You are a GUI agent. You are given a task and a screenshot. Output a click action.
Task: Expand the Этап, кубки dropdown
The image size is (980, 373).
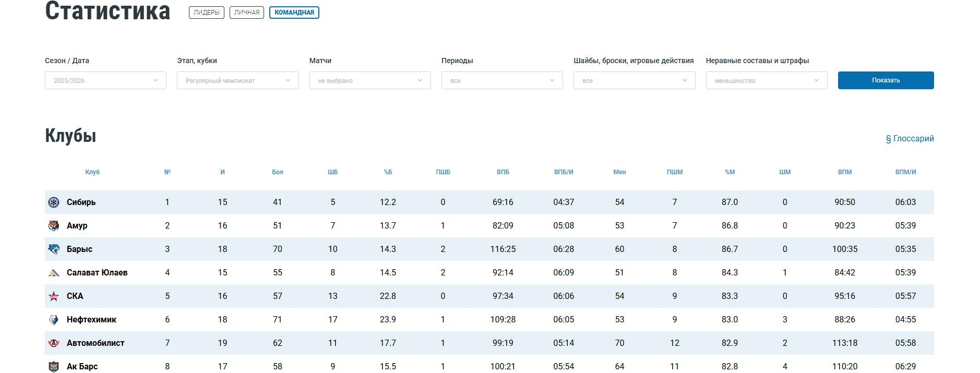237,80
